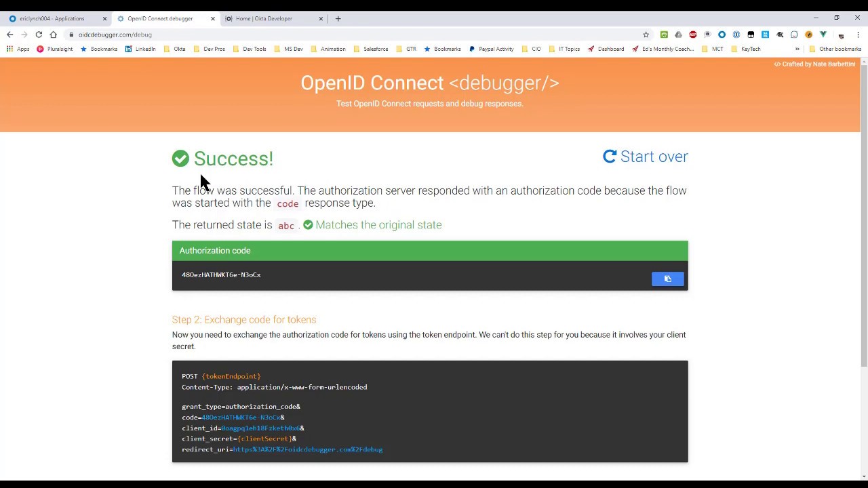Open the Apps shortcut in bookmarks bar
This screenshot has width=868, height=488.
tap(18, 49)
